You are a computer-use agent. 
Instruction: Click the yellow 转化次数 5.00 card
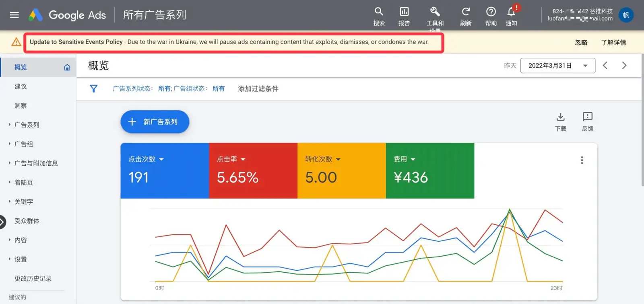click(342, 170)
